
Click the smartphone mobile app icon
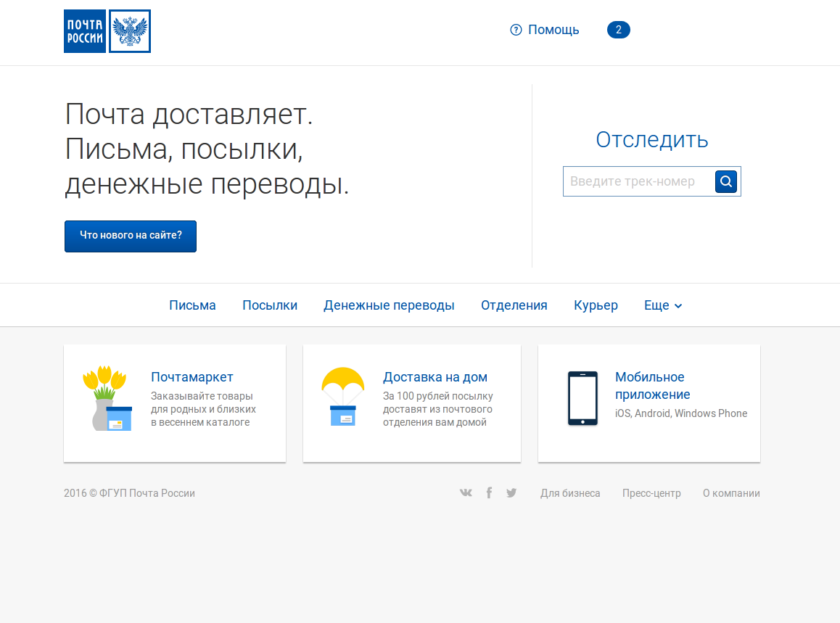583,398
